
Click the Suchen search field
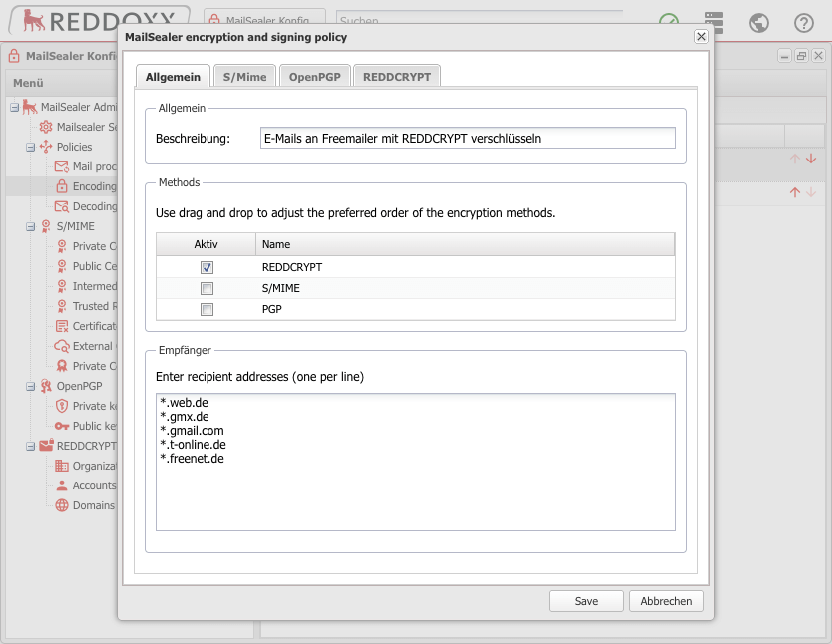pos(479,20)
